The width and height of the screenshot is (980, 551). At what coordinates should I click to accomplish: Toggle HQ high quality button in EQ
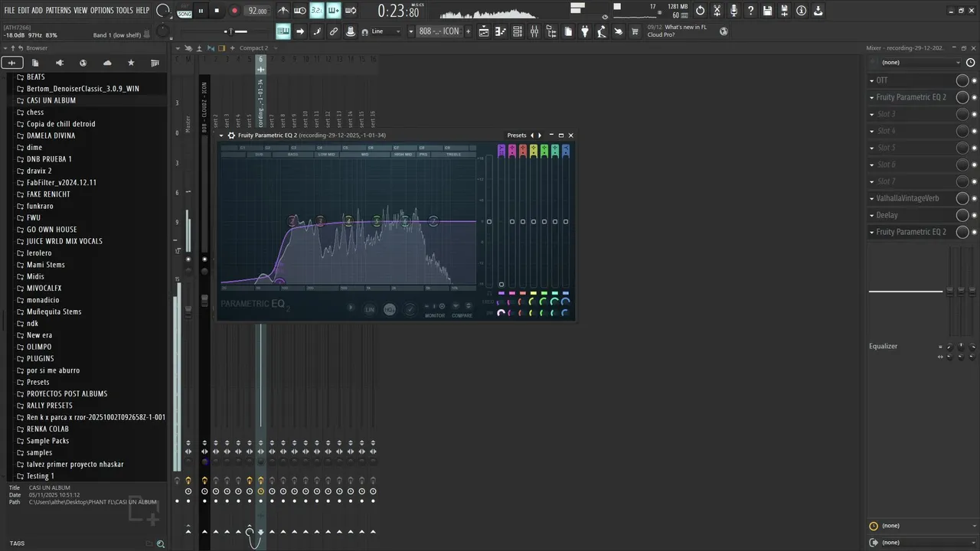pyautogui.click(x=390, y=309)
